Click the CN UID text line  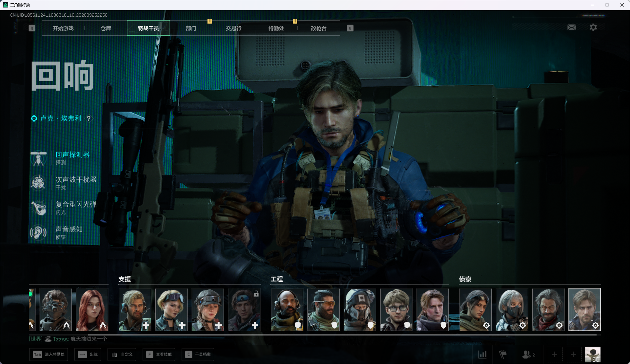pos(59,15)
